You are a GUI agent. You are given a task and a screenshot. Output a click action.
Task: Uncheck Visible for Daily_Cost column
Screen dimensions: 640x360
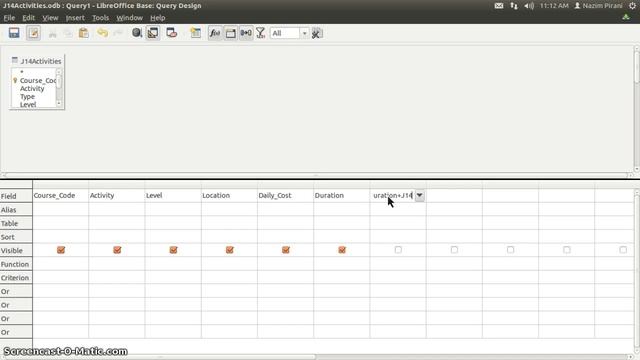point(286,250)
